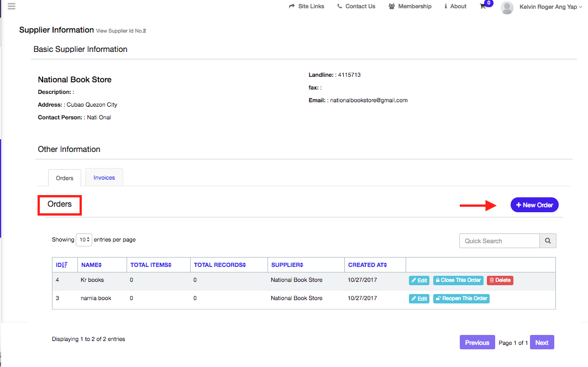
Task: Open entries per page dropdown
Action: click(84, 240)
